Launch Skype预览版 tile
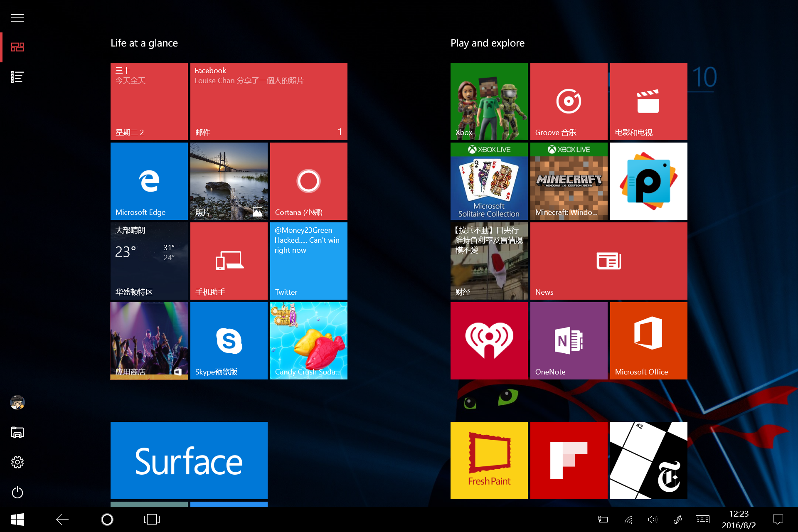 point(229,341)
